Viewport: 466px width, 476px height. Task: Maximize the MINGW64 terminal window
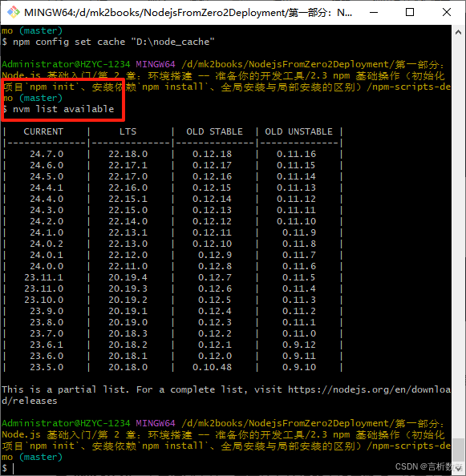[410, 13]
